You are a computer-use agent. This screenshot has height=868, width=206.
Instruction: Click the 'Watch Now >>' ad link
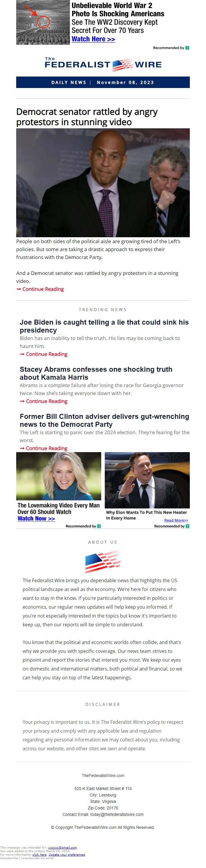click(x=36, y=519)
